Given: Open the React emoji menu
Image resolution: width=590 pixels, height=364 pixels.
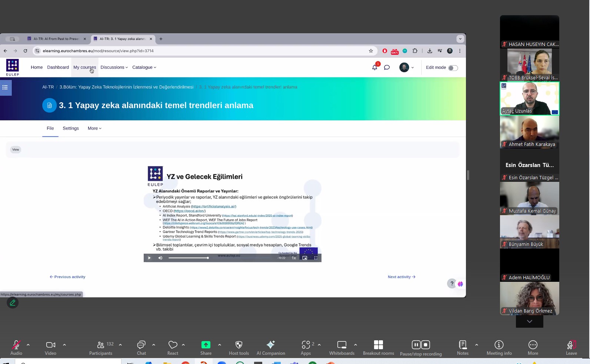Looking at the screenshot, I should pyautogui.click(x=173, y=347).
